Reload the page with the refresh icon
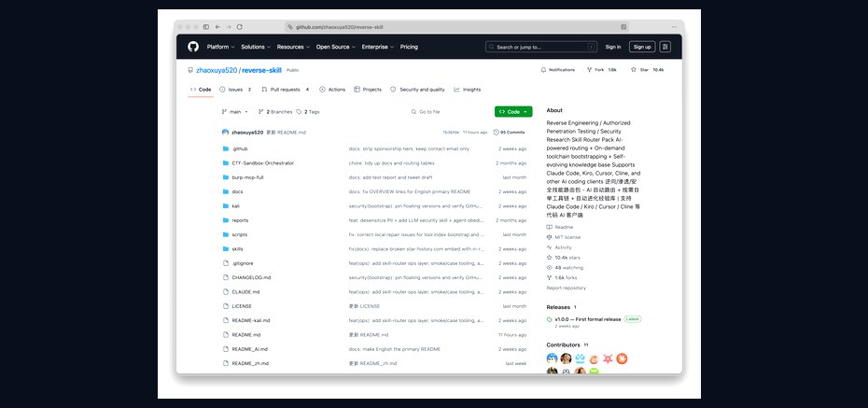The image size is (868, 408). point(240,26)
